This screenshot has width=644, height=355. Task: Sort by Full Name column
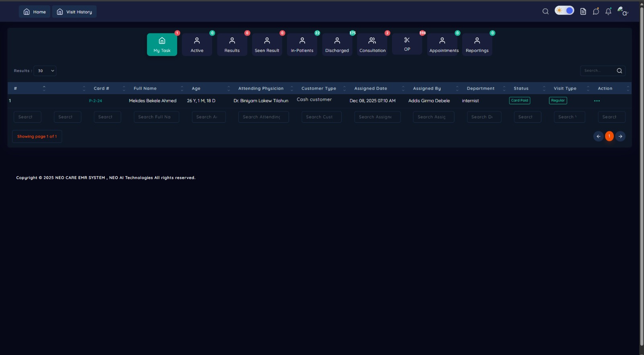[x=145, y=89]
